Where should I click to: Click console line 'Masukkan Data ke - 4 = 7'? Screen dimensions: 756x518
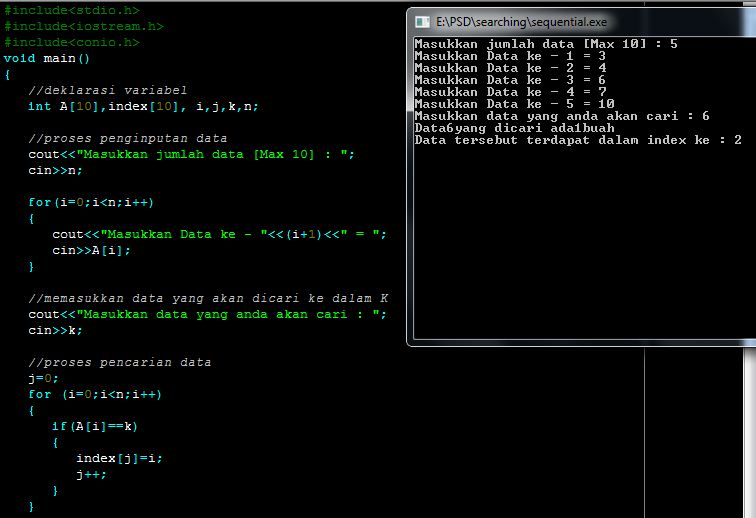(x=510, y=92)
